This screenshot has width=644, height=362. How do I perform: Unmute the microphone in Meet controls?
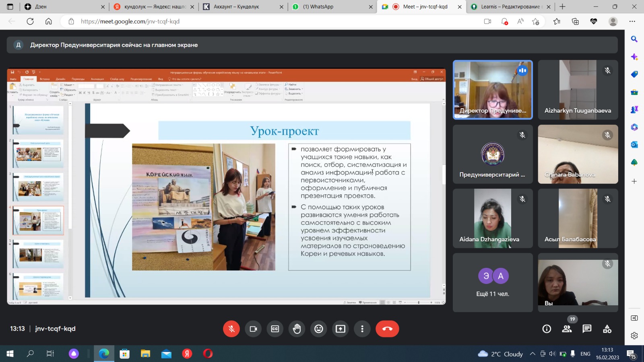tap(231, 329)
